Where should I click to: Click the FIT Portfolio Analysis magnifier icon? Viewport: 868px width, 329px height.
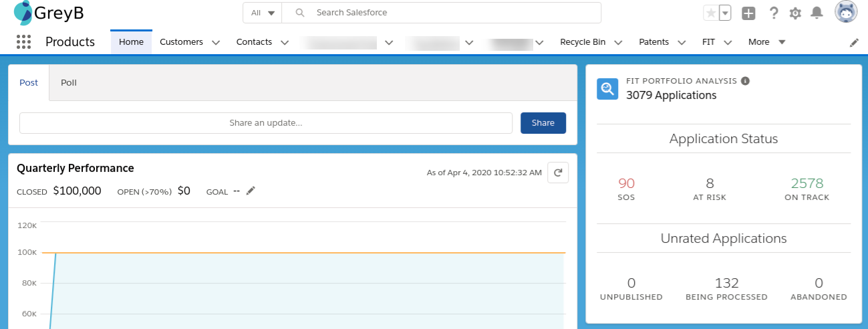click(607, 88)
